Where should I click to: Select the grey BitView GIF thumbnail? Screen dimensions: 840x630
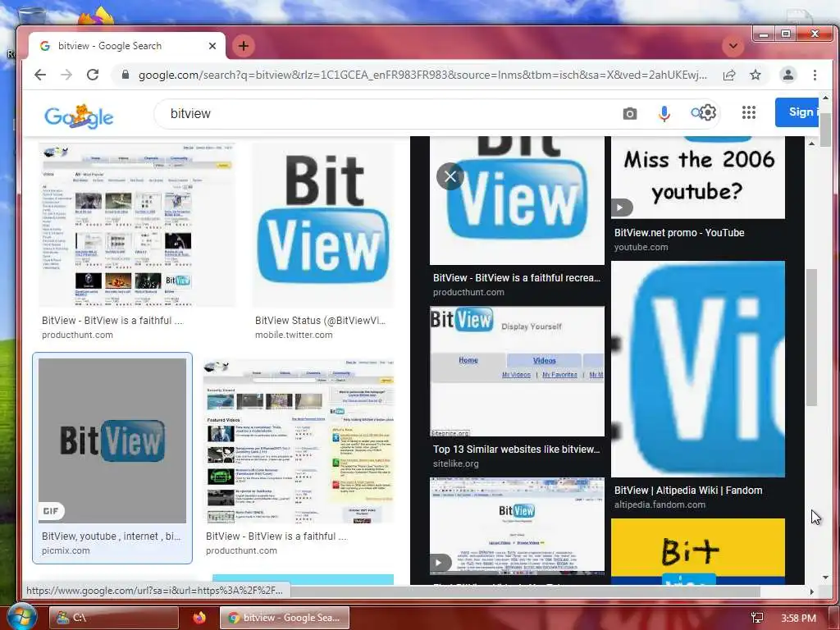[112, 441]
